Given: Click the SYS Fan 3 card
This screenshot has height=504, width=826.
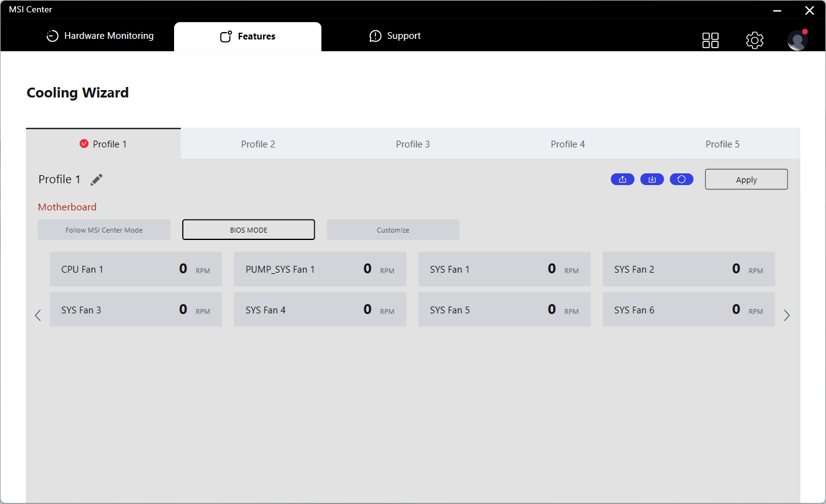Looking at the screenshot, I should pos(136,310).
